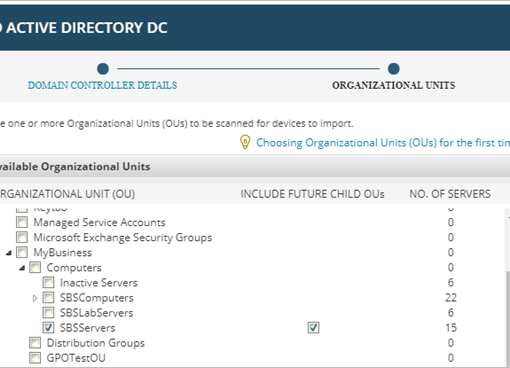510x368 pixels.
Task: Click server count 22 for SBSComputers
Action: tap(451, 297)
